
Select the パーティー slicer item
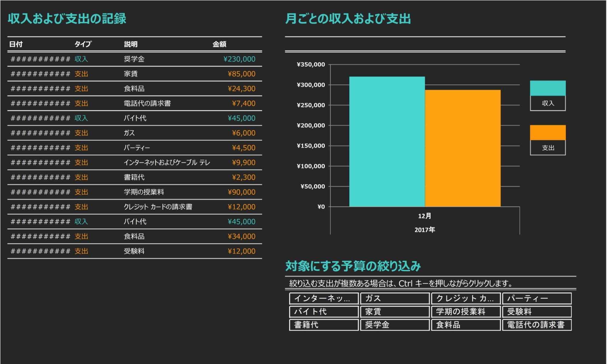[537, 298]
